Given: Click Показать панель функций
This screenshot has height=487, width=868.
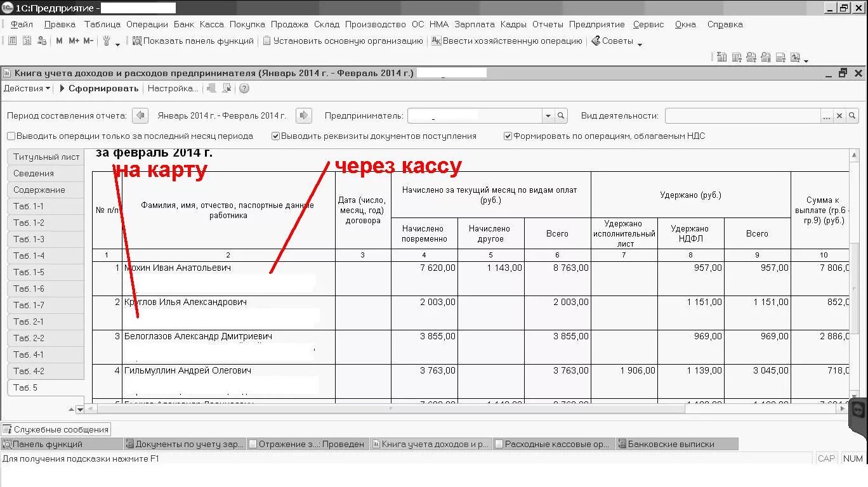Looking at the screenshot, I should [x=193, y=41].
